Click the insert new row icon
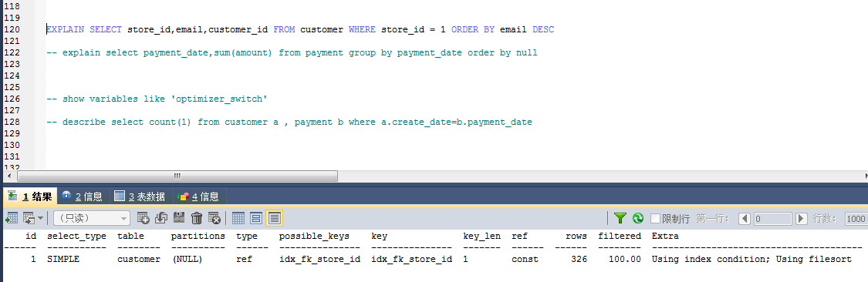The image size is (868, 282). [144, 218]
